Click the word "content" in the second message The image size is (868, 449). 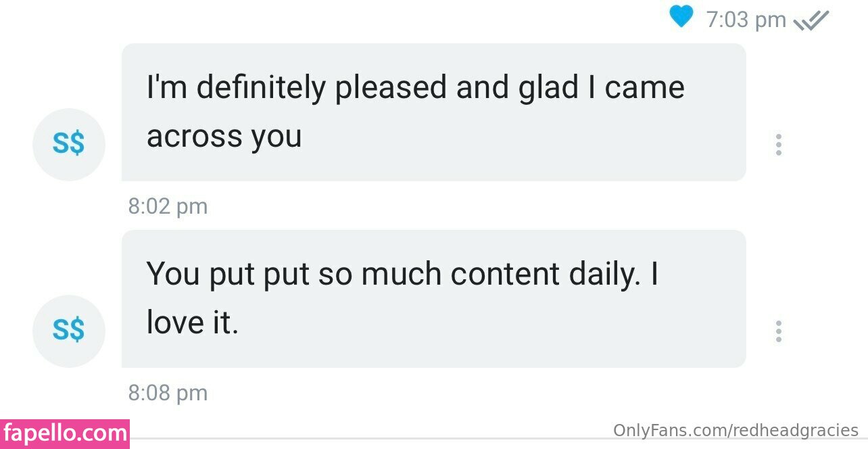click(505, 274)
